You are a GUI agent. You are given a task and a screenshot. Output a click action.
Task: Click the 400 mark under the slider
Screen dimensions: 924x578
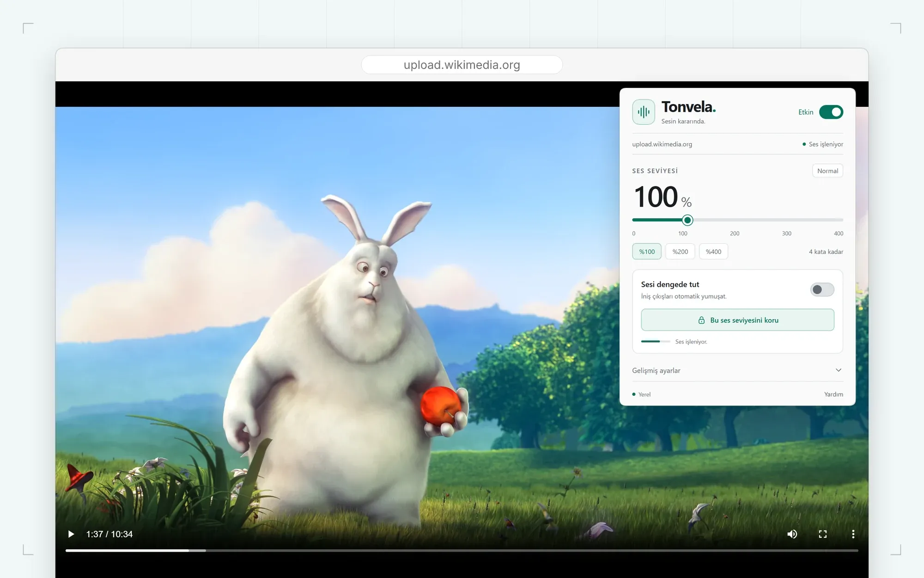click(x=839, y=234)
